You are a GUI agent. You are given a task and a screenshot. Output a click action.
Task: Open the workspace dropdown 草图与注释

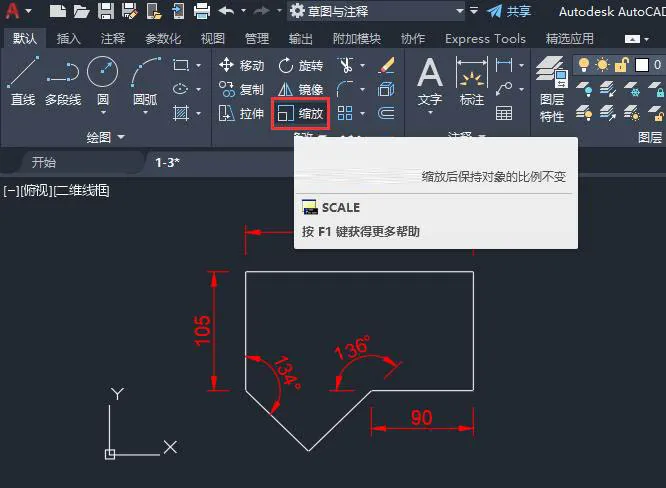[376, 11]
